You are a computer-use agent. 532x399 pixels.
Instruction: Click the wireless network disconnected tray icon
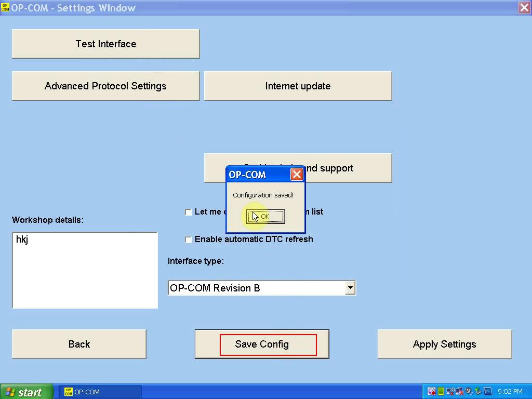point(450,391)
